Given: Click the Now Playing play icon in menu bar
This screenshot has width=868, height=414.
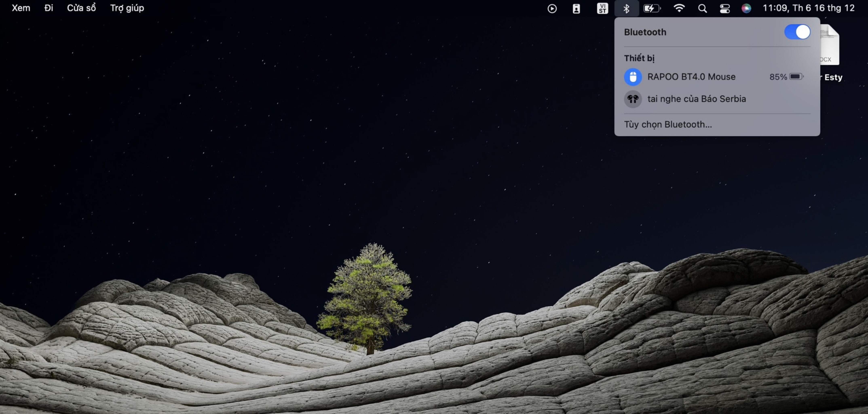Looking at the screenshot, I should click(552, 8).
